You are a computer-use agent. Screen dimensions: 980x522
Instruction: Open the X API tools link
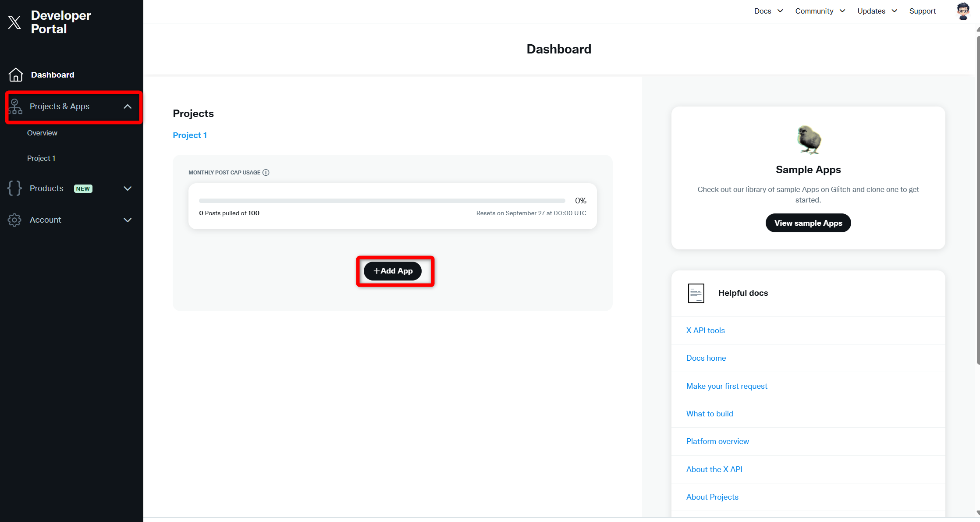tap(705, 330)
